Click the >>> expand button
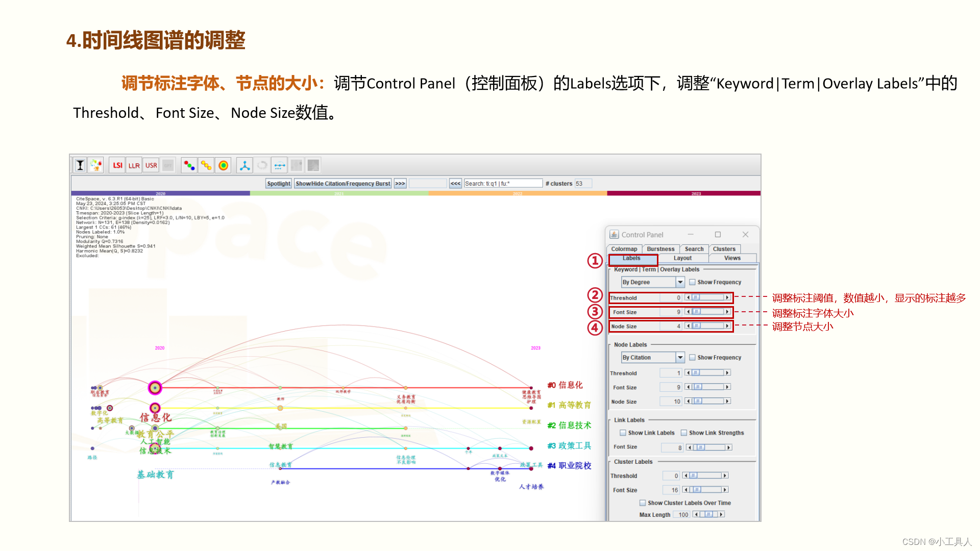 click(400, 184)
